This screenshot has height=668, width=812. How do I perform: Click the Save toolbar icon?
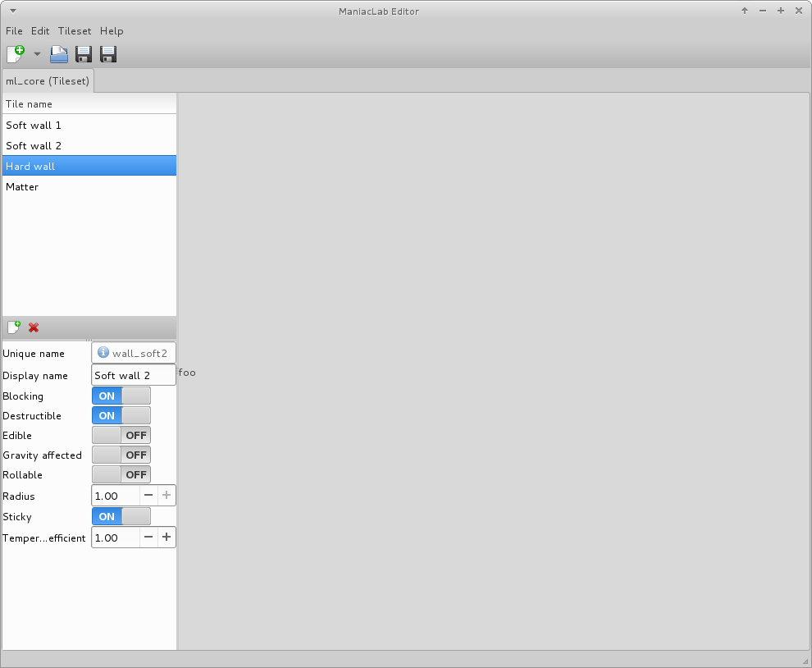tap(84, 54)
